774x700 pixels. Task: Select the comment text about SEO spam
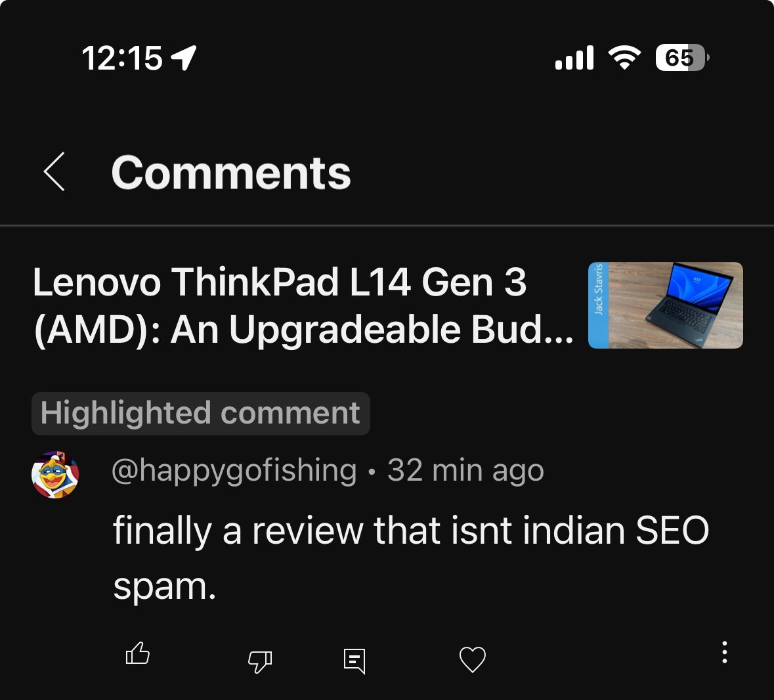coord(411,558)
